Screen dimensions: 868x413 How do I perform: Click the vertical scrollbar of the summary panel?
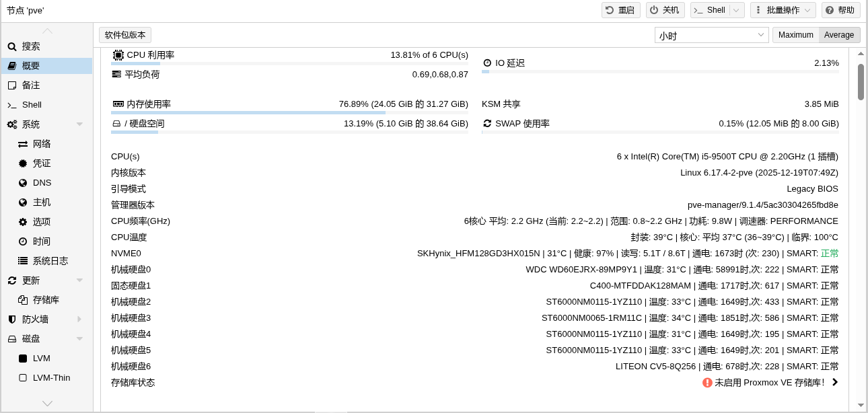861,81
